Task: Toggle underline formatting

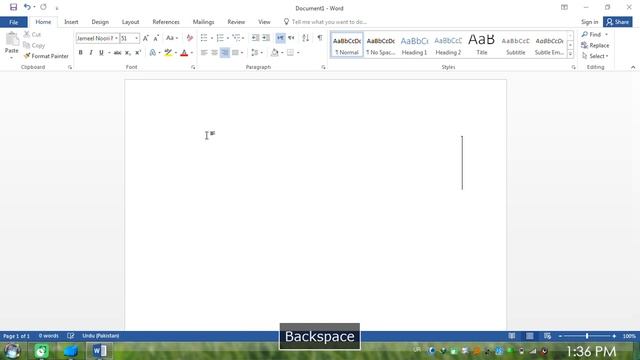Action: point(101,53)
